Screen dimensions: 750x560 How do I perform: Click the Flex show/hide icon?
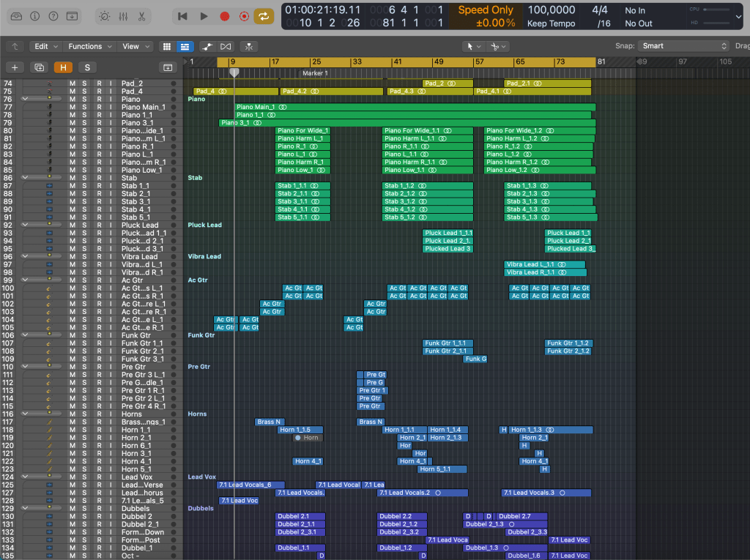tap(226, 46)
